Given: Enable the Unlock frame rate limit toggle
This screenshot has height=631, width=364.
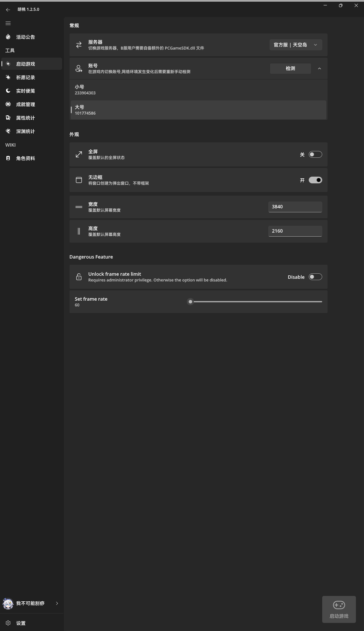Looking at the screenshot, I should pyautogui.click(x=315, y=276).
